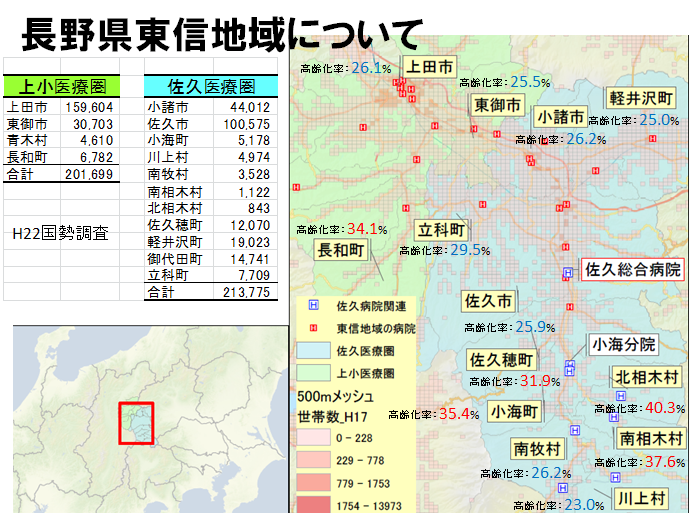The height and width of the screenshot is (514, 689).
Task: Select the 上田市 map label
Action: [x=428, y=66]
